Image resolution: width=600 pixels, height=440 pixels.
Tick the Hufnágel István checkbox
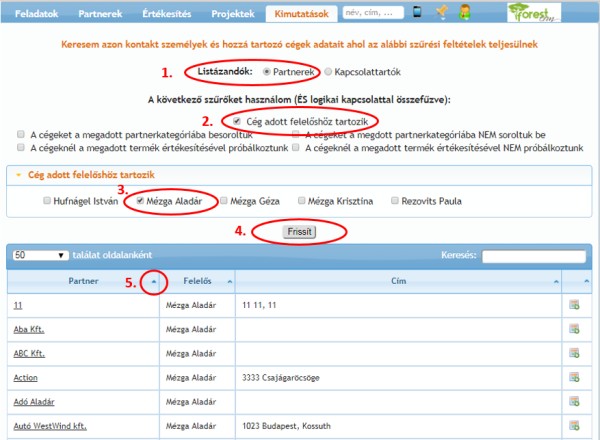pos(47,201)
